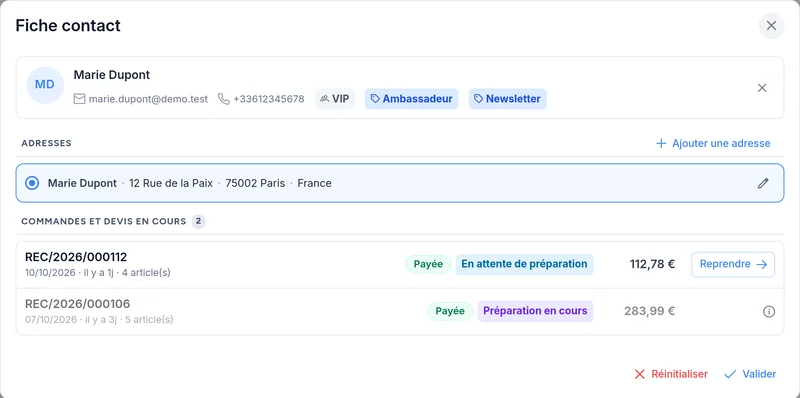Select the VIP group badge
This screenshot has width=800, height=398.
point(335,99)
